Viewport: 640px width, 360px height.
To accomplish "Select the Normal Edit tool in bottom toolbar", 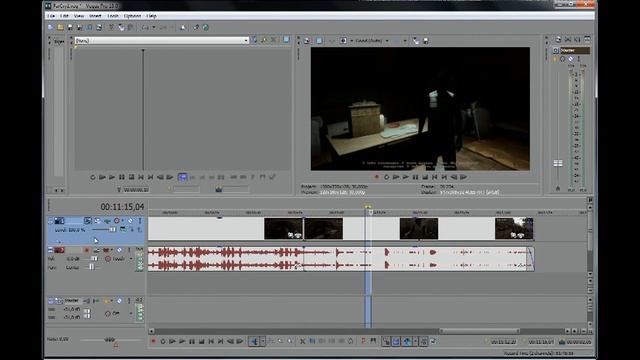I will 254,341.
